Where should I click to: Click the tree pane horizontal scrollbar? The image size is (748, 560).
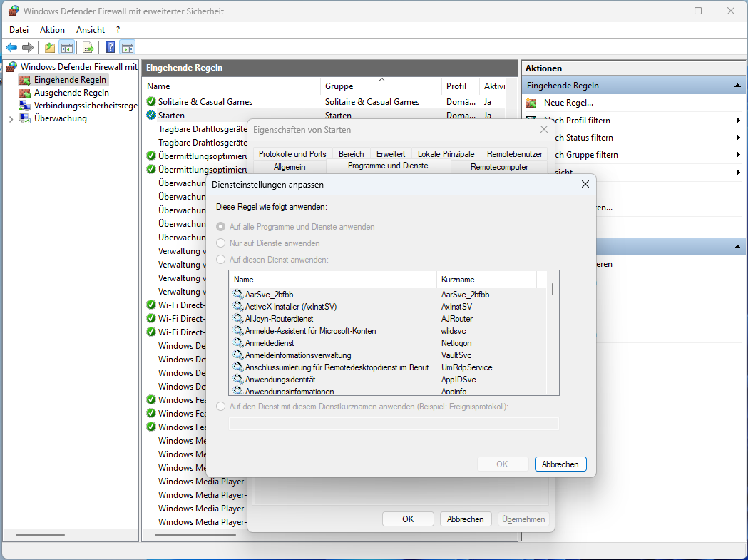(x=40, y=535)
